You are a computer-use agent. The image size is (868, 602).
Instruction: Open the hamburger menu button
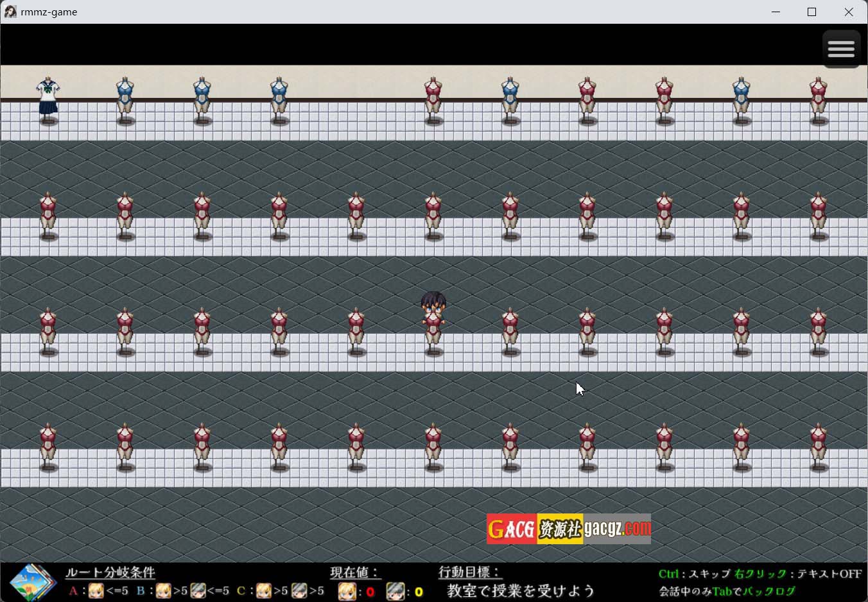point(841,49)
